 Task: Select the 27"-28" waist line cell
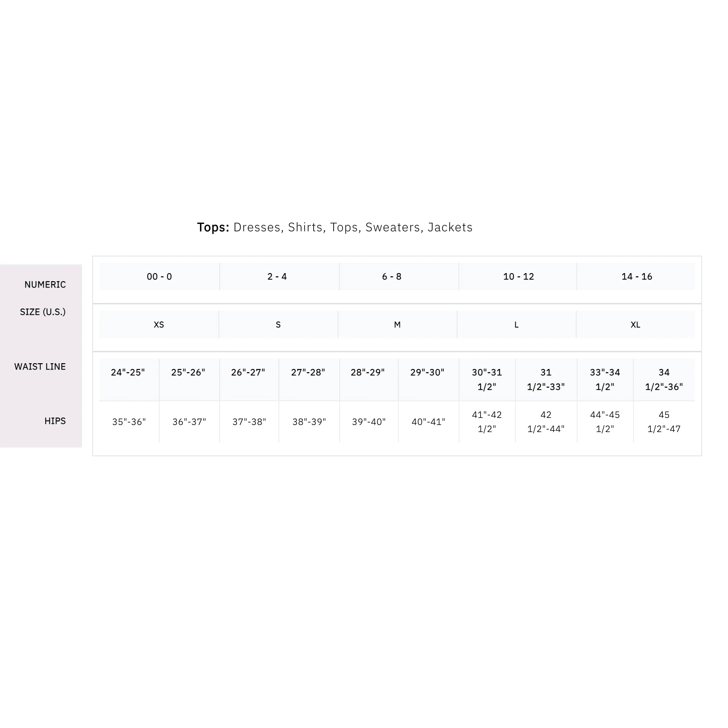[308, 372]
